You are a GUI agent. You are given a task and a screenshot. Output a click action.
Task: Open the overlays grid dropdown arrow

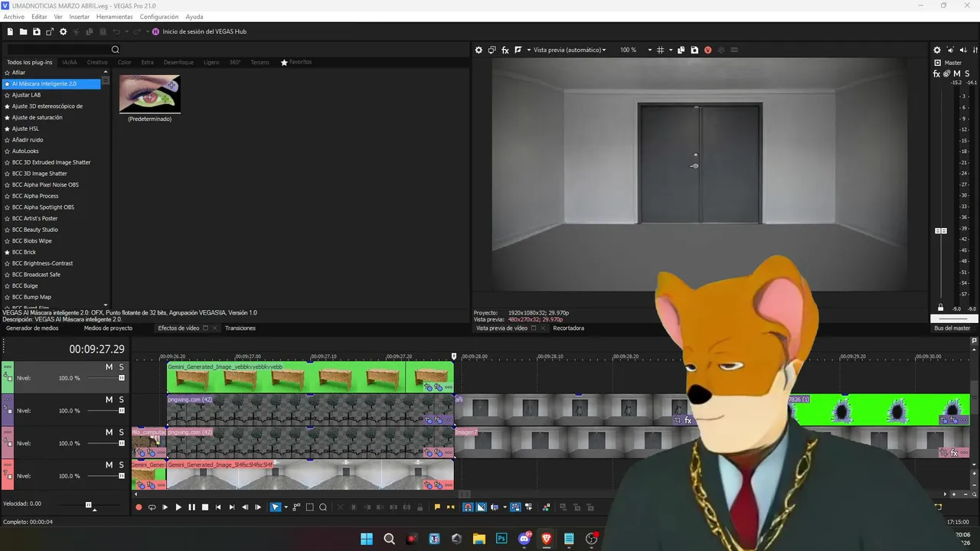point(671,50)
